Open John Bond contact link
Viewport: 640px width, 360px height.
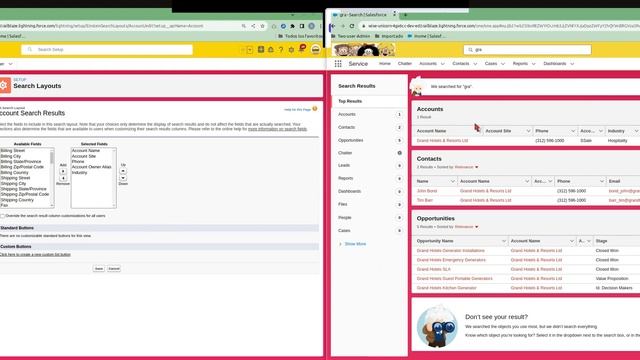pyautogui.click(x=427, y=191)
